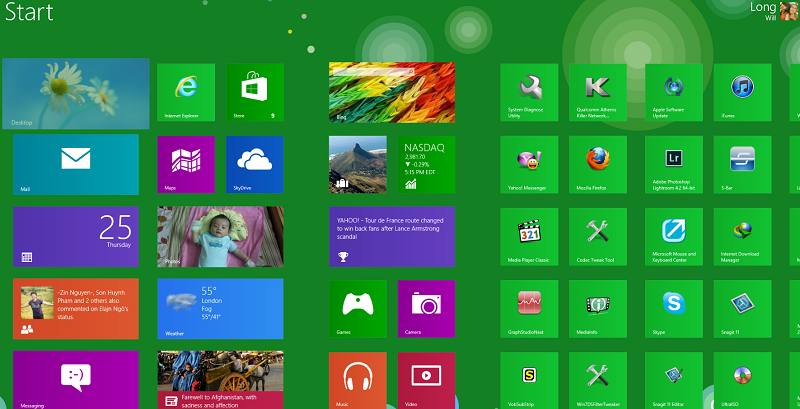Open the Mail tile

[76, 164]
